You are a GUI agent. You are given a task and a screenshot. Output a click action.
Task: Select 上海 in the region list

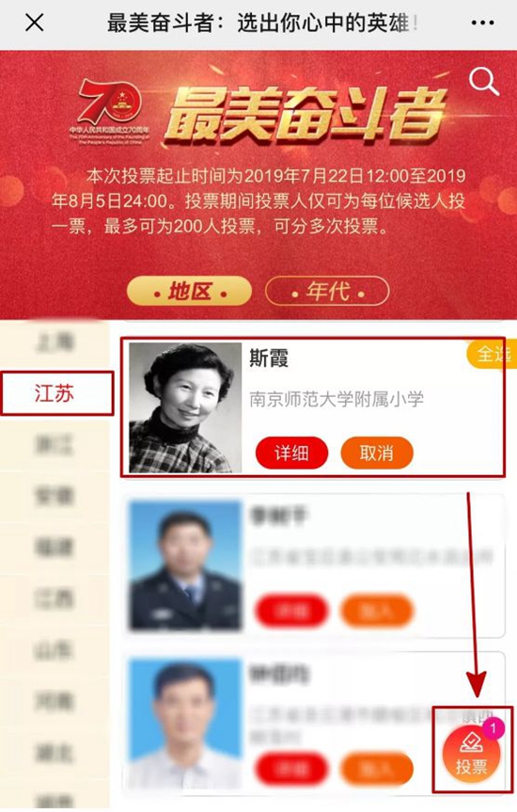[55, 342]
